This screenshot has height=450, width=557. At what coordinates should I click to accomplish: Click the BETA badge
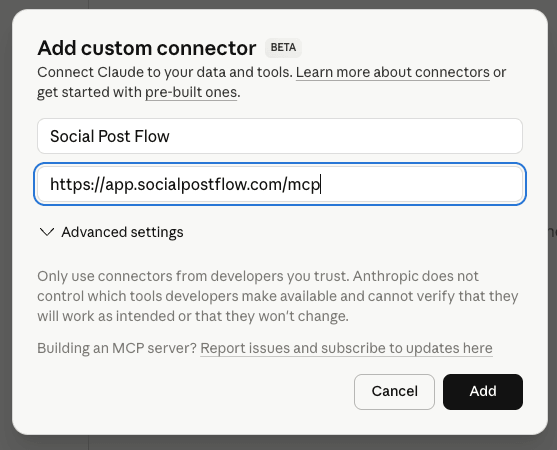pyautogui.click(x=283, y=48)
